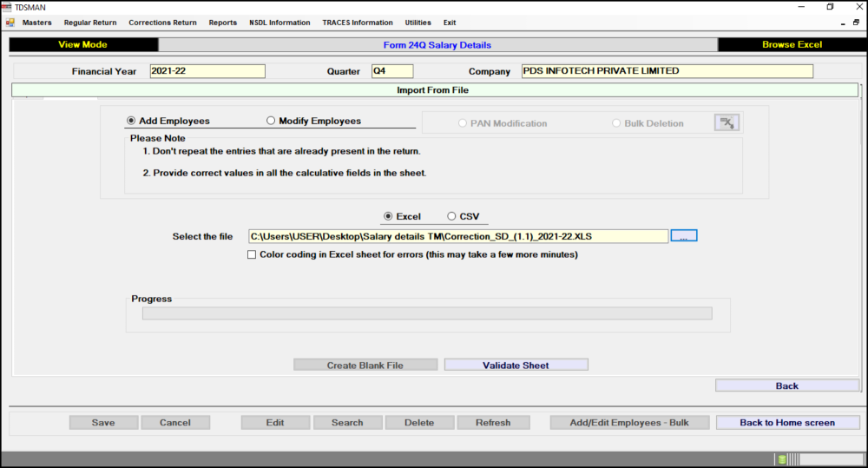Click the Form 24Q Salary Details title
Viewport: 868px width, 468px height.
pos(437,45)
